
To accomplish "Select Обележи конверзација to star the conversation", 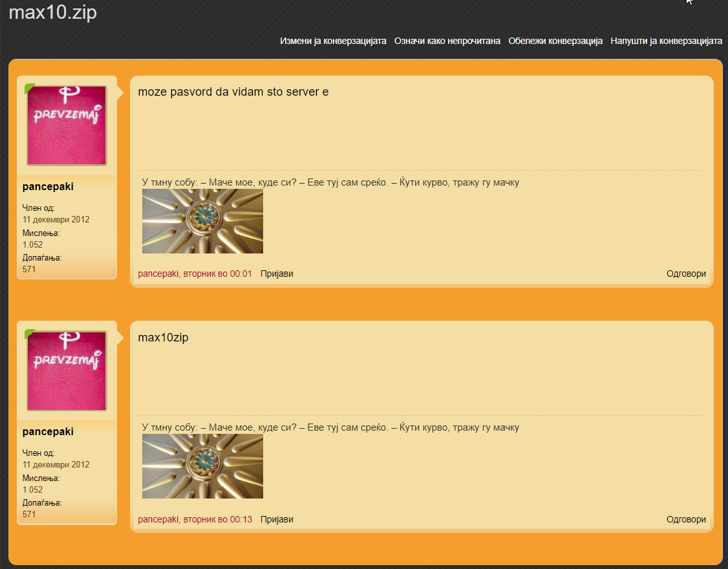I will tap(555, 41).
